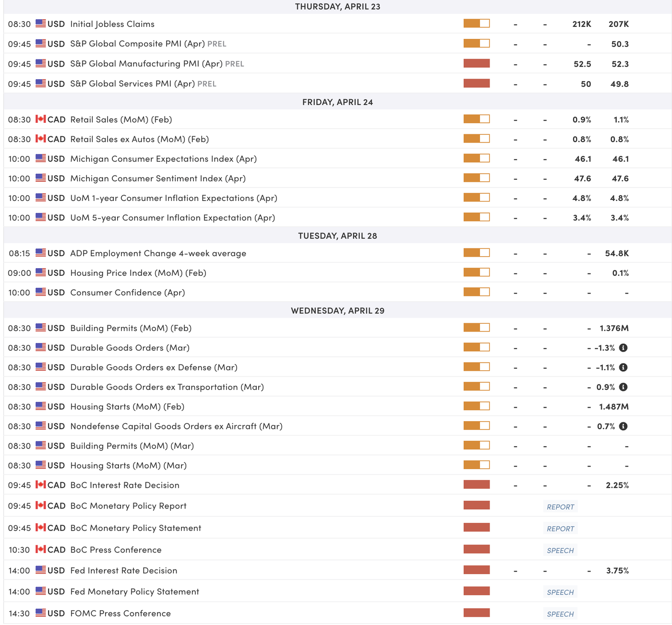Image resolution: width=672 pixels, height=625 pixels.
Task: Open Building Permits (MoM) (Feb) event
Action: (131, 328)
